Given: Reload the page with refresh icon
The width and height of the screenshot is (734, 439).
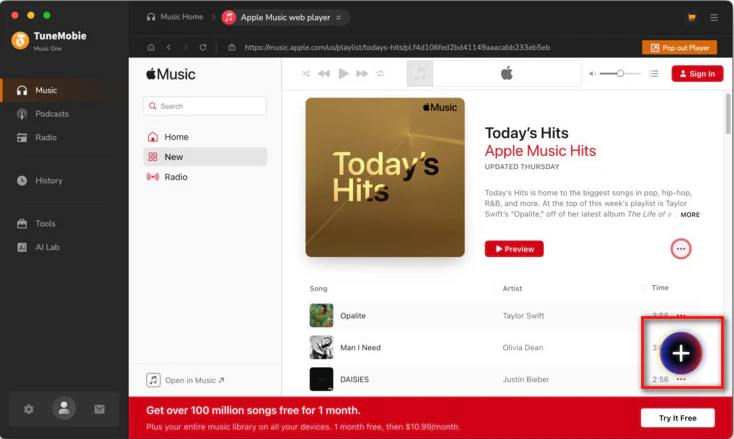Looking at the screenshot, I should [203, 47].
